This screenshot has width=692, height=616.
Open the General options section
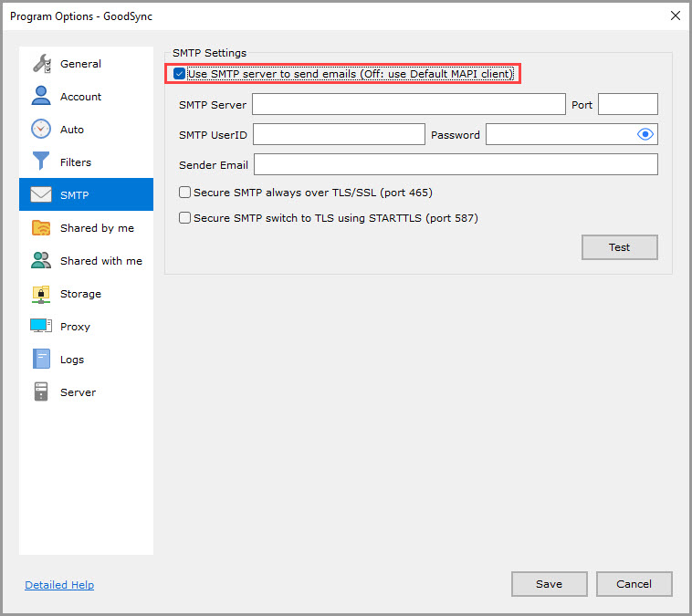click(x=86, y=64)
